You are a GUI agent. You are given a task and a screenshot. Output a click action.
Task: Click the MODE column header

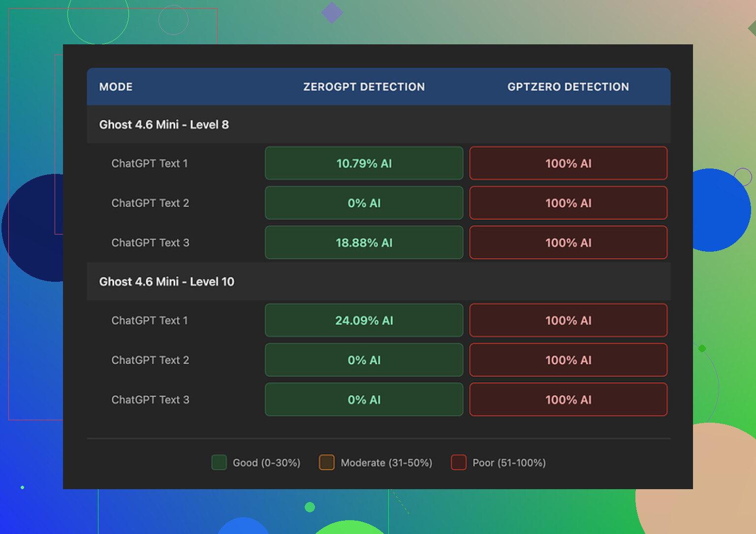[x=116, y=87]
